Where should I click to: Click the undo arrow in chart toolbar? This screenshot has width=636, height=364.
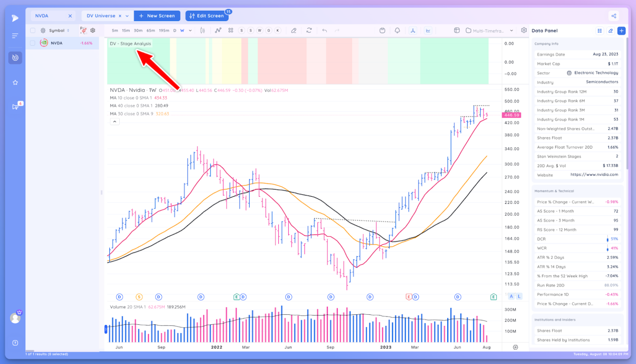(x=324, y=30)
